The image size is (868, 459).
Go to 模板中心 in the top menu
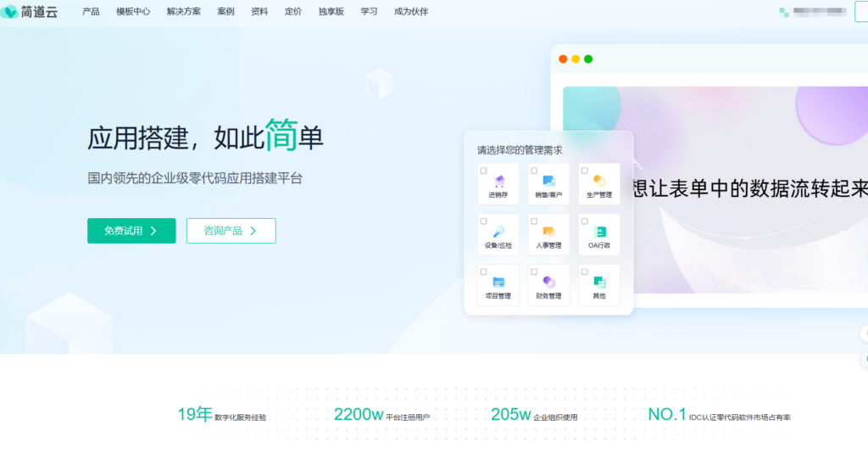(133, 12)
